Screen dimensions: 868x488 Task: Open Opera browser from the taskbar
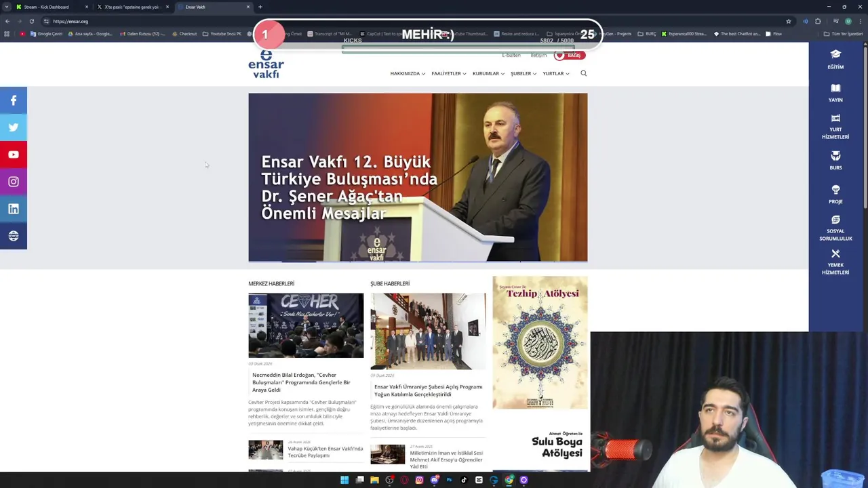pos(404,480)
